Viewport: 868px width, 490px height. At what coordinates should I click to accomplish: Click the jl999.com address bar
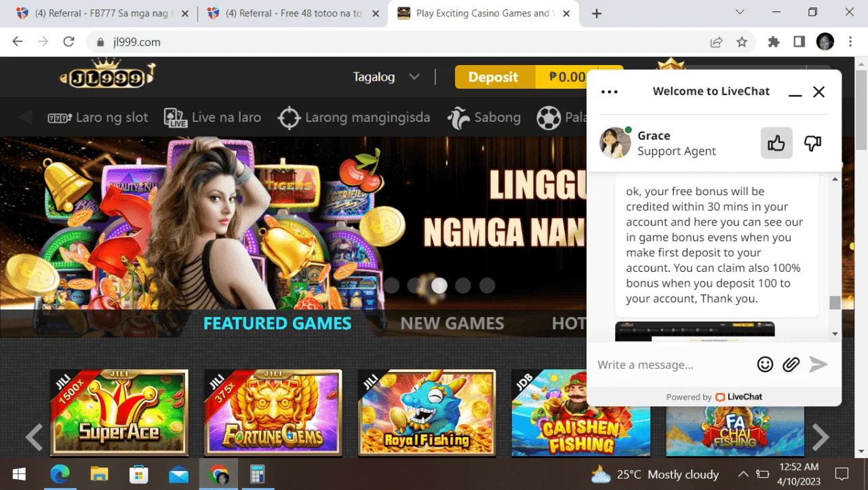(400, 42)
